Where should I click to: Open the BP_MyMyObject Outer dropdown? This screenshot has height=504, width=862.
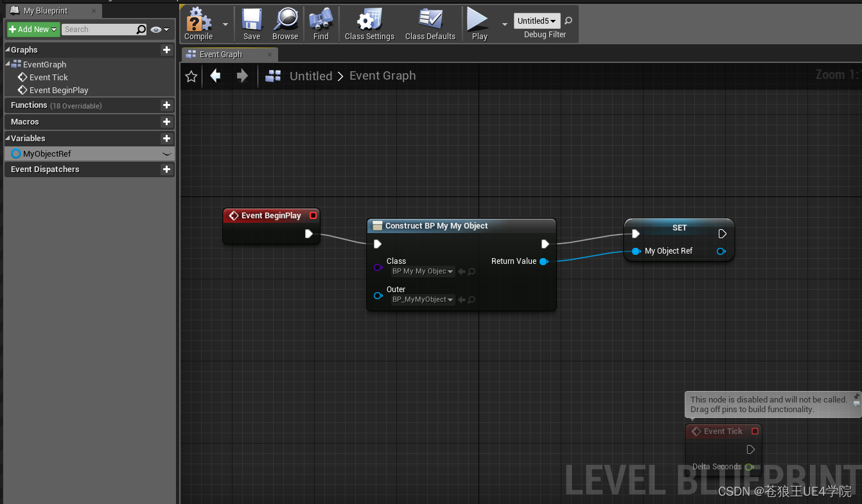click(423, 300)
